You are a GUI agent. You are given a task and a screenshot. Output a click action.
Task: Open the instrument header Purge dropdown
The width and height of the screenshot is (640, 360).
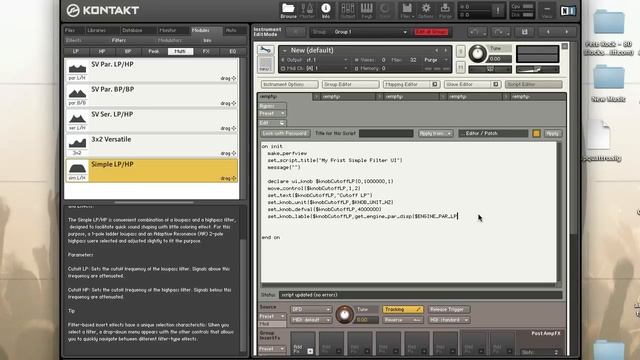pos(436,60)
